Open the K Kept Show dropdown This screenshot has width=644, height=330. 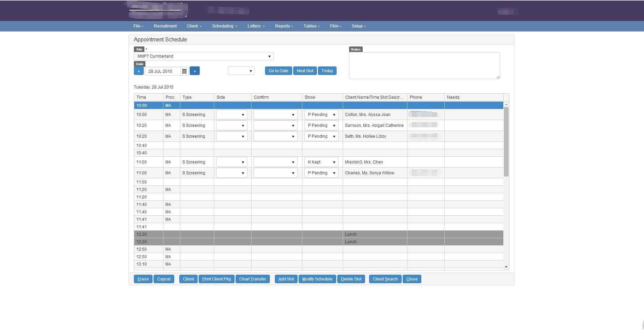coord(321,162)
